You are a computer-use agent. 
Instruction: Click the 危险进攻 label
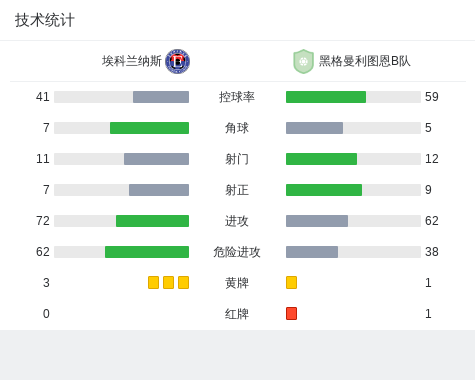[x=237, y=252]
